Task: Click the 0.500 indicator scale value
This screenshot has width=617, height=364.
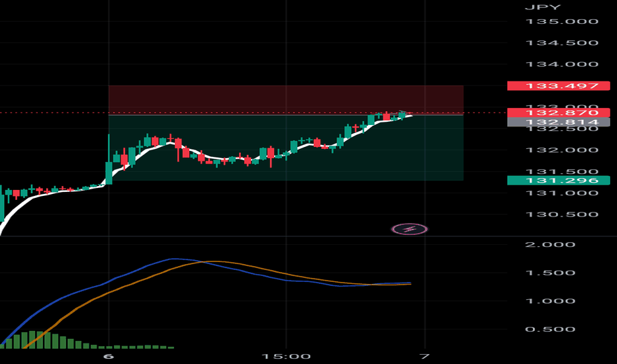Action: (x=550, y=330)
